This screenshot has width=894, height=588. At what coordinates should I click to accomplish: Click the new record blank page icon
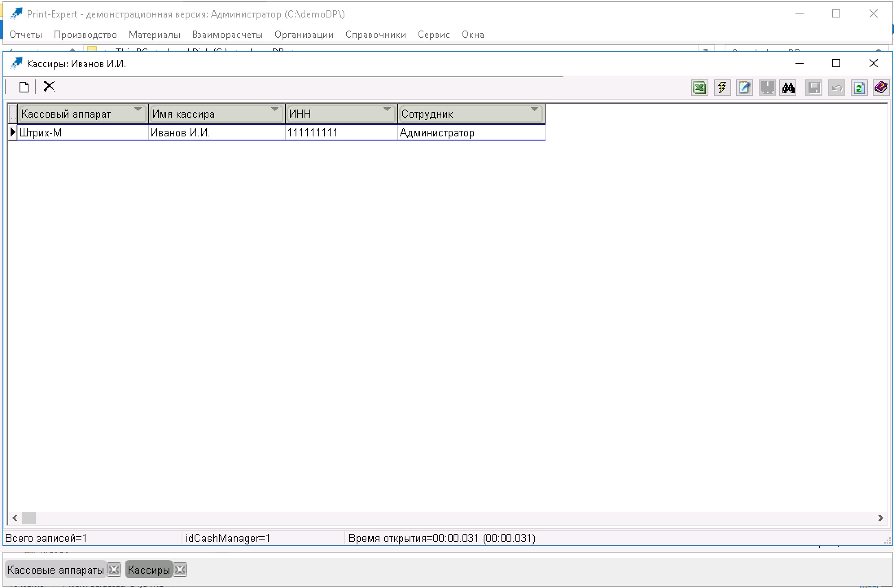tap(24, 87)
